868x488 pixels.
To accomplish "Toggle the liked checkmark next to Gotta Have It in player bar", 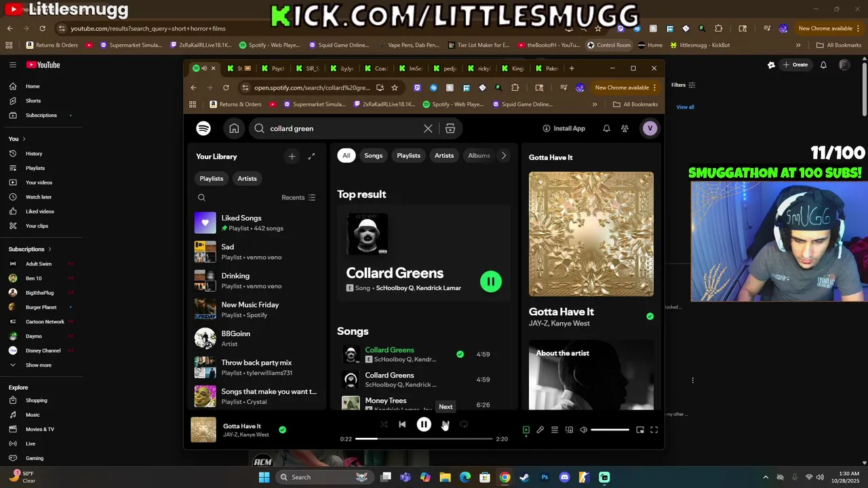I will pyautogui.click(x=283, y=430).
